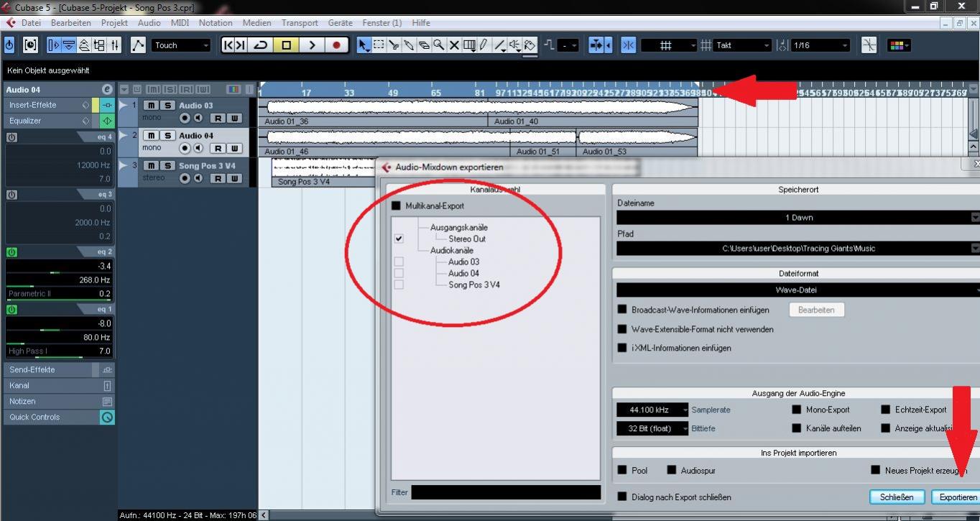980x521 pixels.
Task: Select the Draw pencil tool
Action: 484,45
